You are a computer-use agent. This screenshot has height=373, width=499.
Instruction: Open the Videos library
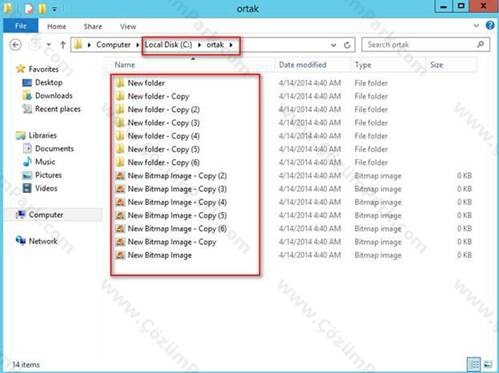pos(46,188)
